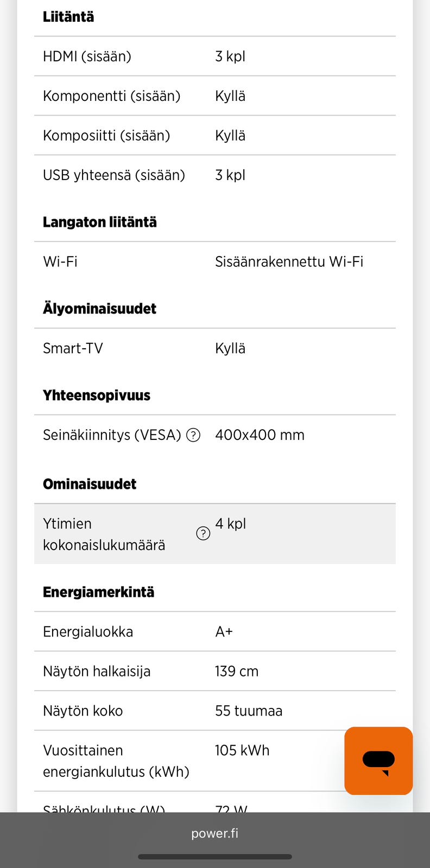Expand the Älyominaisuudet section
This screenshot has height=868, width=430.
click(x=99, y=308)
